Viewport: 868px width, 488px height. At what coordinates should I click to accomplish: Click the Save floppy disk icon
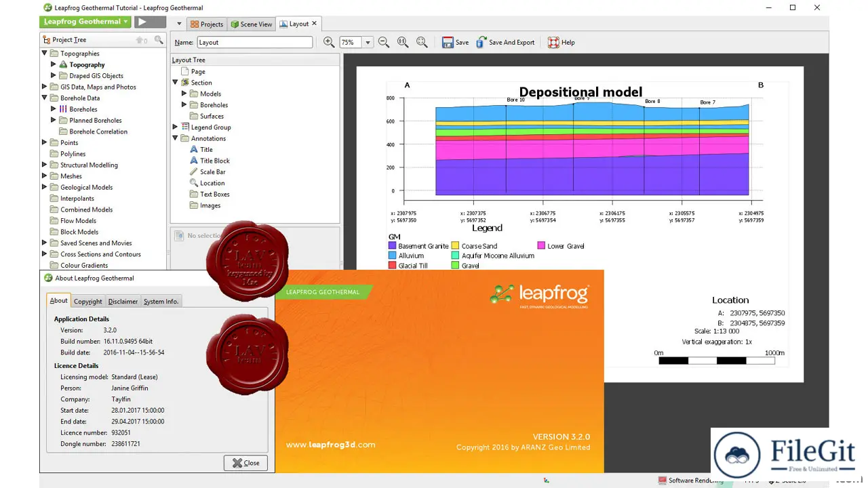[x=448, y=42]
